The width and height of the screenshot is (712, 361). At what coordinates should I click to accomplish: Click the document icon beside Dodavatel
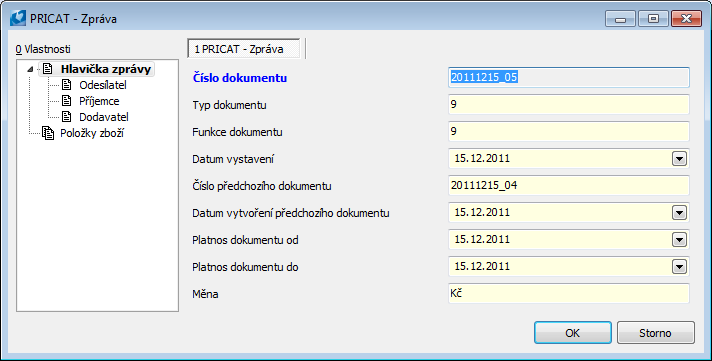coord(67,117)
